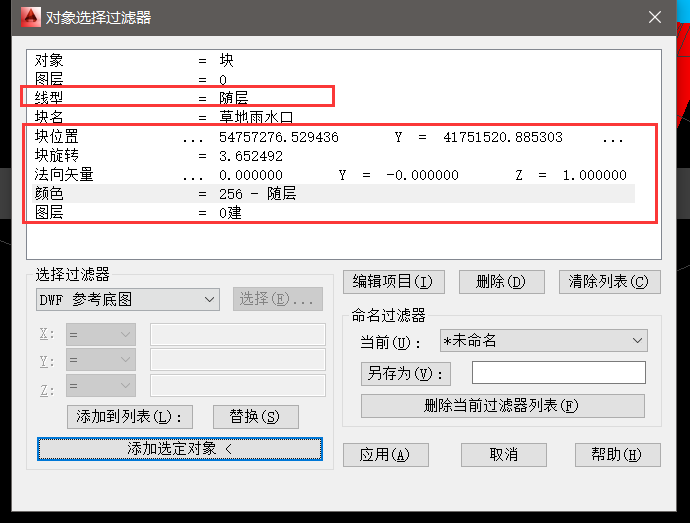Click the AutoCAD logo icon in title bar
This screenshot has width=690, height=523.
click(30, 17)
